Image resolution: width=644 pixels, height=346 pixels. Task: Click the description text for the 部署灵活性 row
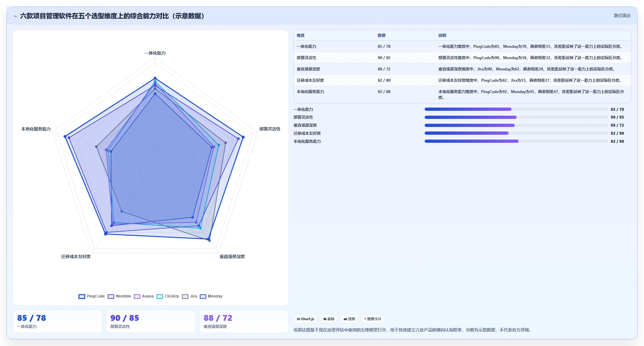click(531, 58)
